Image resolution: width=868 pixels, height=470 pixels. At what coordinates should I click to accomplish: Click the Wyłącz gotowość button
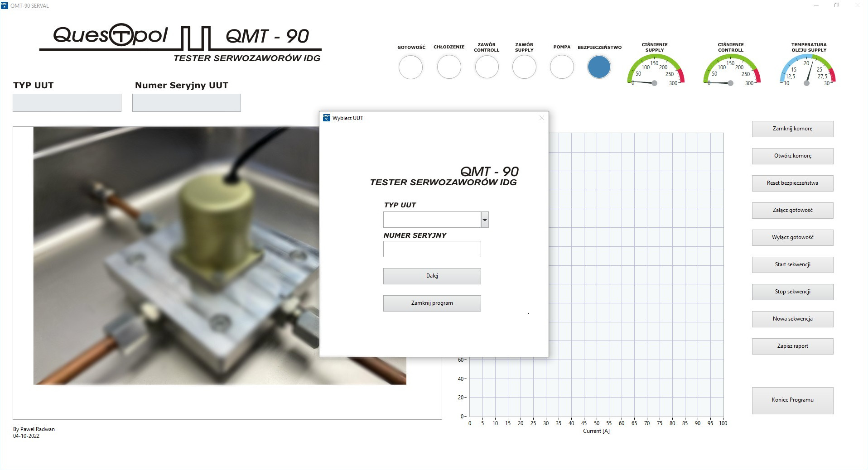pos(792,238)
